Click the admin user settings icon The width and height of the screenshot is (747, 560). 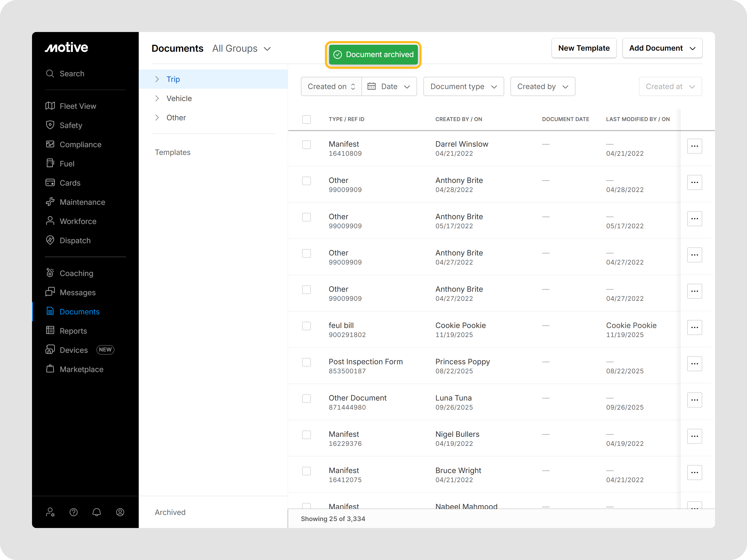click(x=50, y=512)
